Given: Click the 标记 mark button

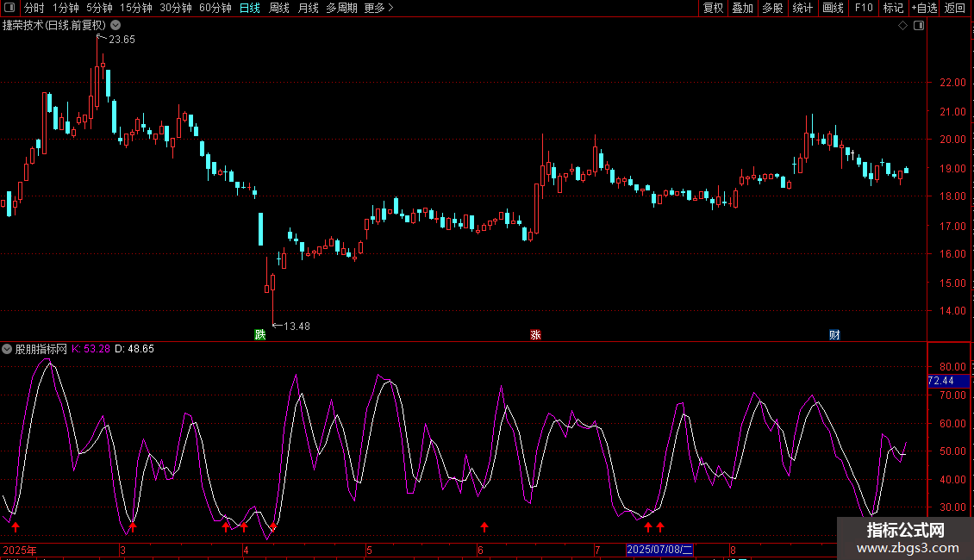Looking at the screenshot, I should [x=893, y=8].
